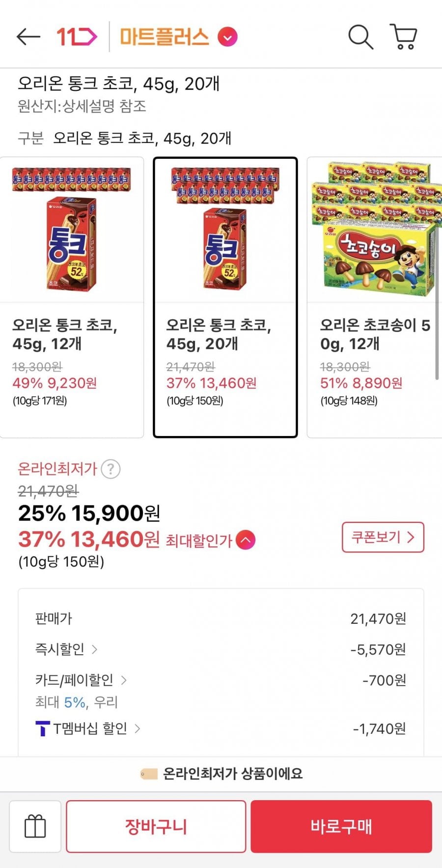Image resolution: width=442 pixels, height=868 pixels.
Task: Tap the gift box icon button
Action: coord(35,826)
